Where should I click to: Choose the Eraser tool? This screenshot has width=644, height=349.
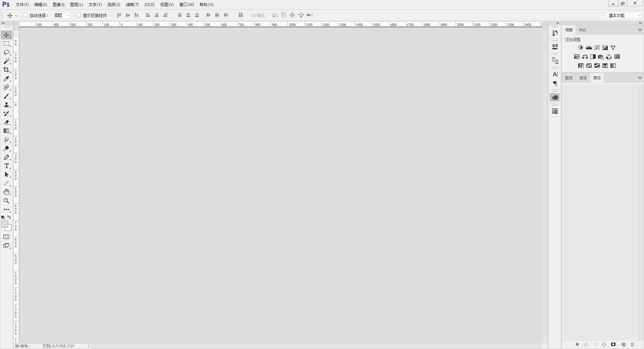tap(6, 122)
